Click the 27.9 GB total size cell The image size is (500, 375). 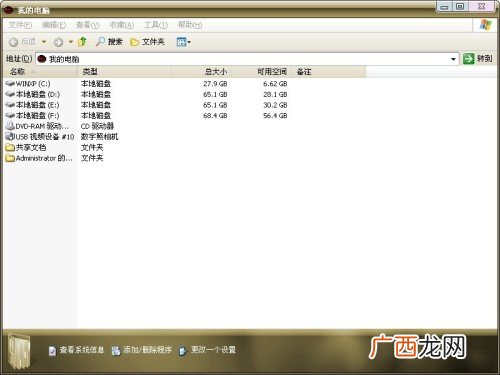point(215,84)
